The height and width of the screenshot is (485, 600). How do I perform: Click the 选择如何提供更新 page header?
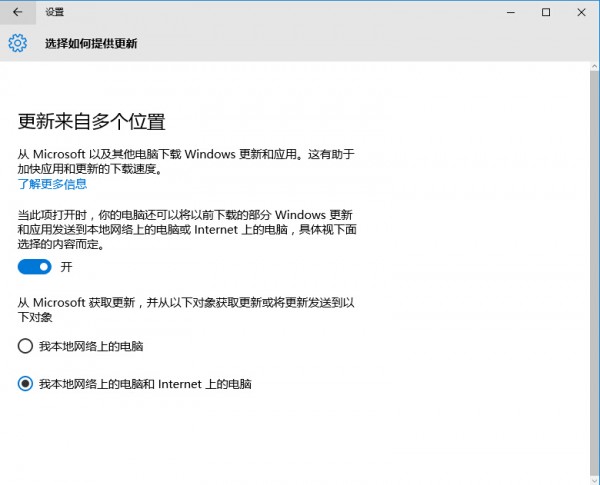coord(91,44)
